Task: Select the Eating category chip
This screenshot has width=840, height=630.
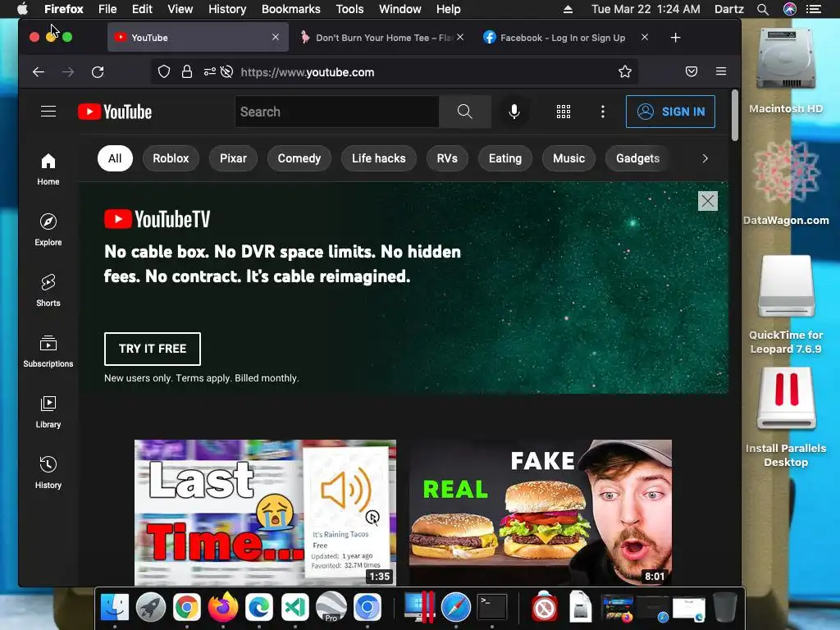Action: (505, 158)
